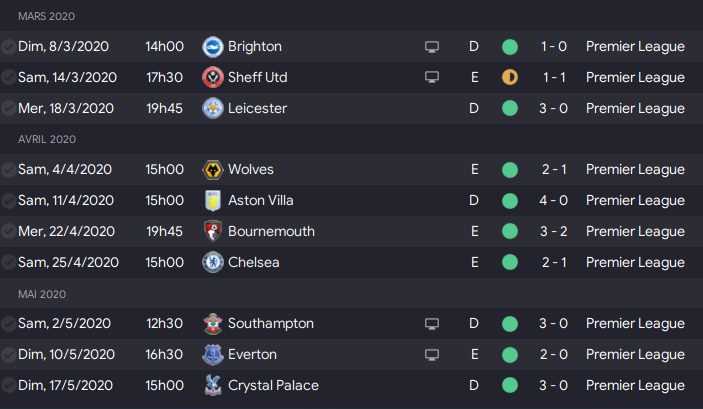Select the AVRIL 2020 month header
Screen dimensions: 703x409
[x=47, y=139]
